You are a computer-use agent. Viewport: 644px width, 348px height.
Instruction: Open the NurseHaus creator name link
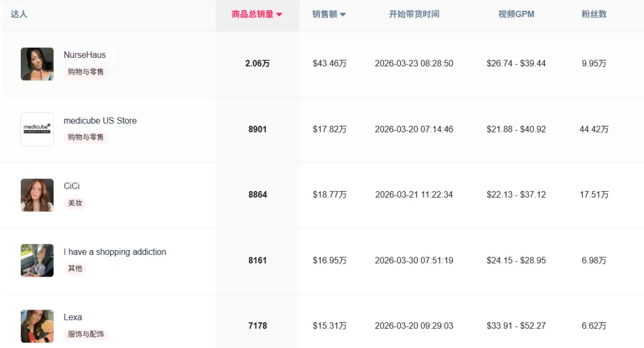pyautogui.click(x=84, y=54)
